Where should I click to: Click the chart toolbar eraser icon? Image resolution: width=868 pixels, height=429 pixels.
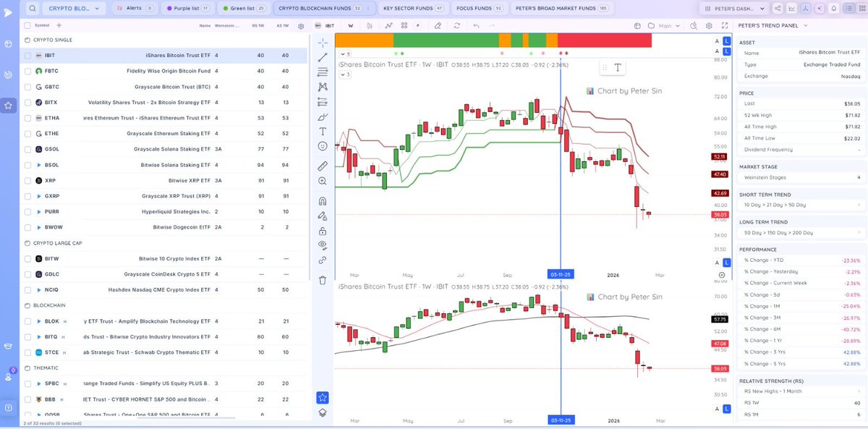pos(437,25)
